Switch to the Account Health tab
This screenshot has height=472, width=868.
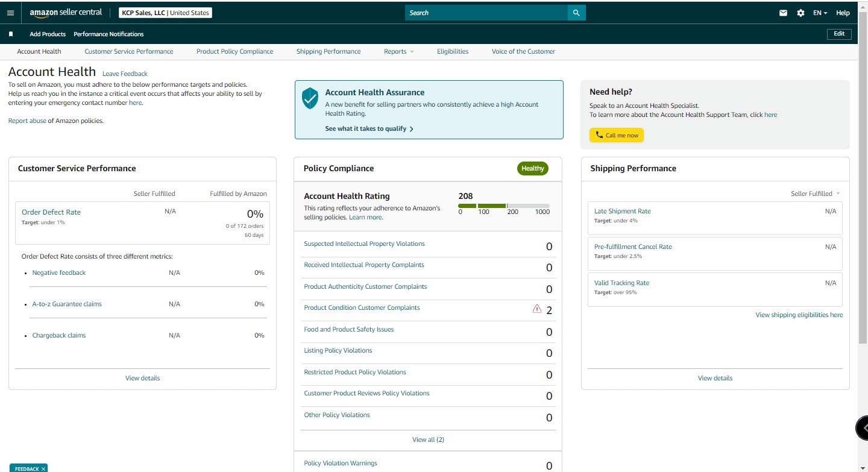(39, 52)
